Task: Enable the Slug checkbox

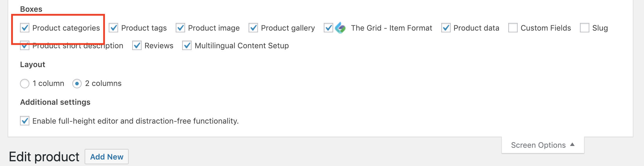Action: (585, 28)
